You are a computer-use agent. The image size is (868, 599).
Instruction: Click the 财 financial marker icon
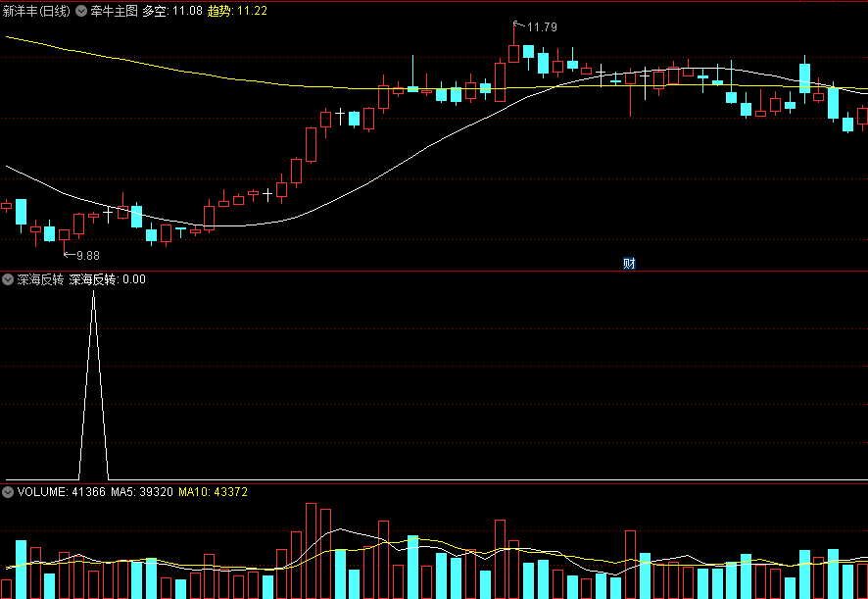(x=629, y=264)
